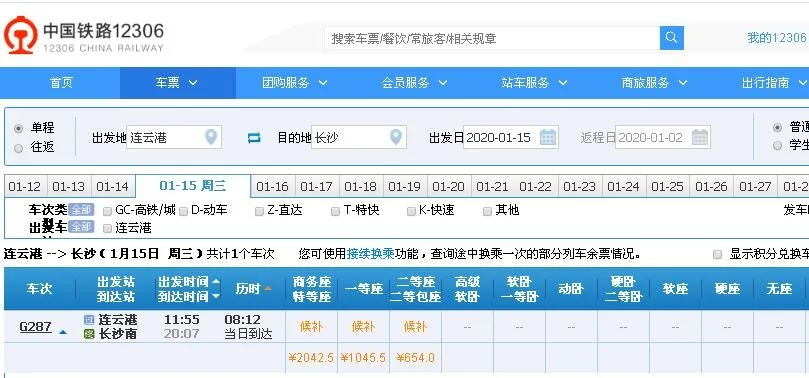Click the 出发地 input showing 连云港

click(174, 137)
